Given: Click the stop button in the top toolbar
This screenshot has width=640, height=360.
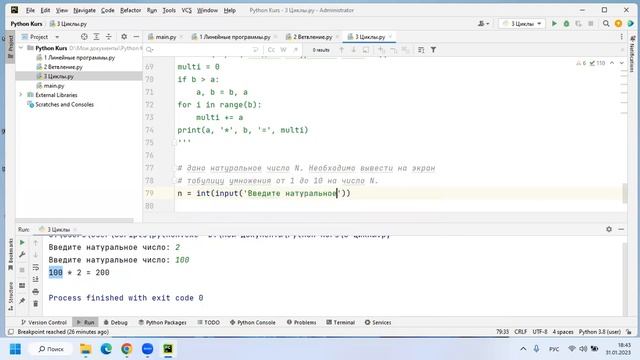Looking at the screenshot, I should pos(591,24).
